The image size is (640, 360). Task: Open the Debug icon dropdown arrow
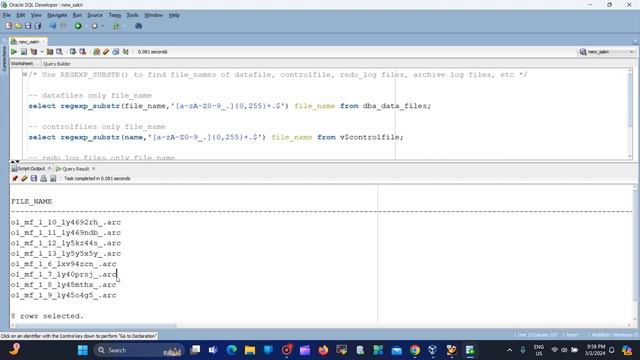102,26
